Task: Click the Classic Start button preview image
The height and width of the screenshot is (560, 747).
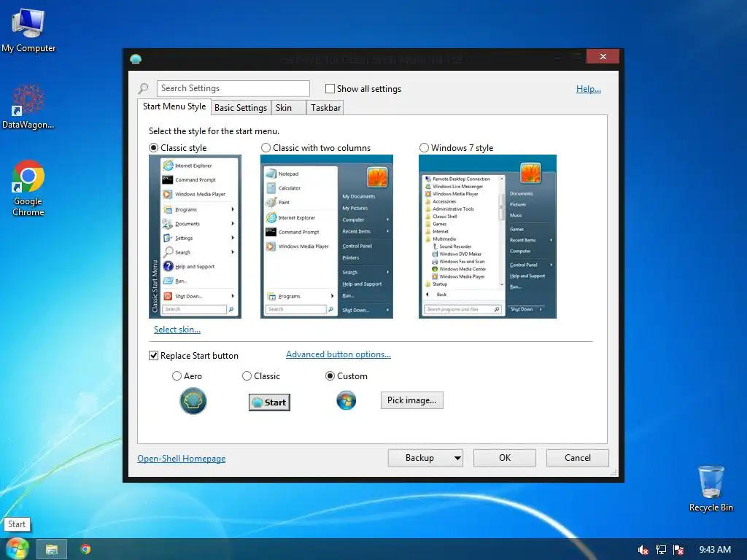Action: (269, 402)
